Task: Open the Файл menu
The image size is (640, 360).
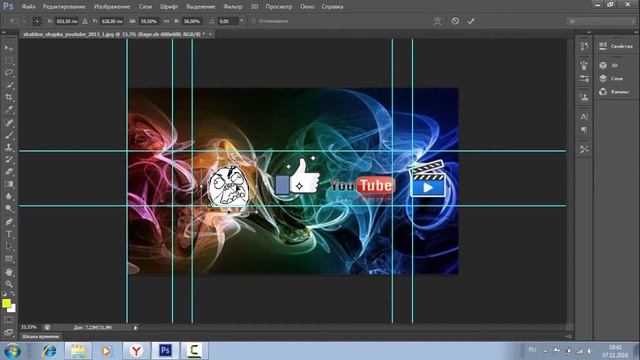Action: tap(28, 7)
